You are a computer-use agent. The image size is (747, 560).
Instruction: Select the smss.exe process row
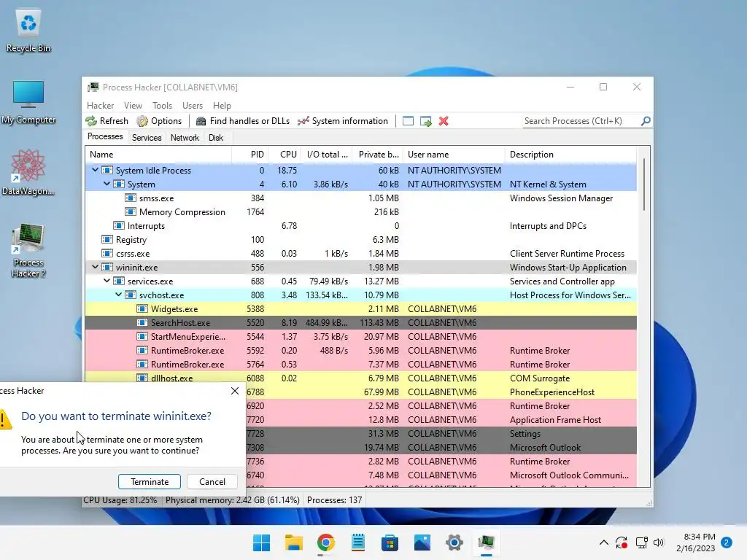coord(360,198)
